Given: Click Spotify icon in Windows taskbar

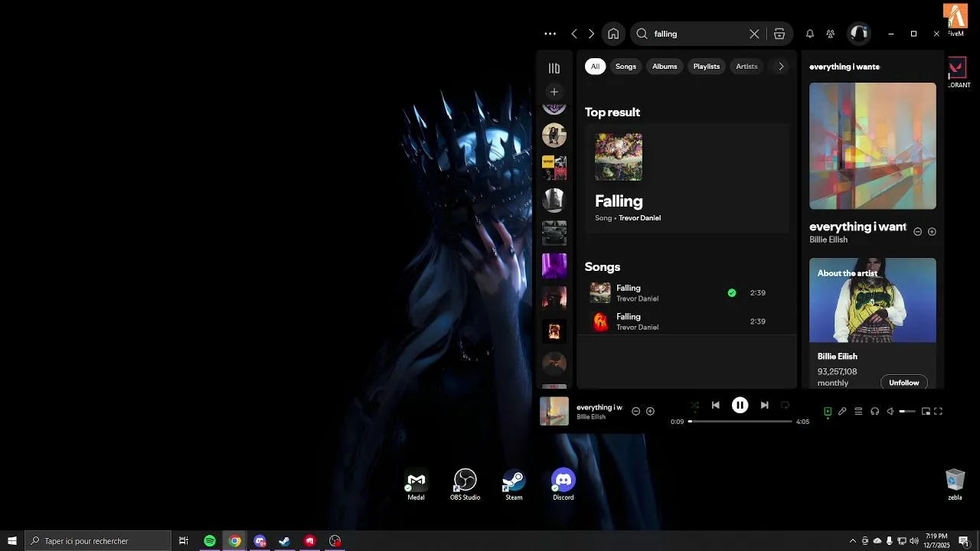Looking at the screenshot, I should [210, 541].
